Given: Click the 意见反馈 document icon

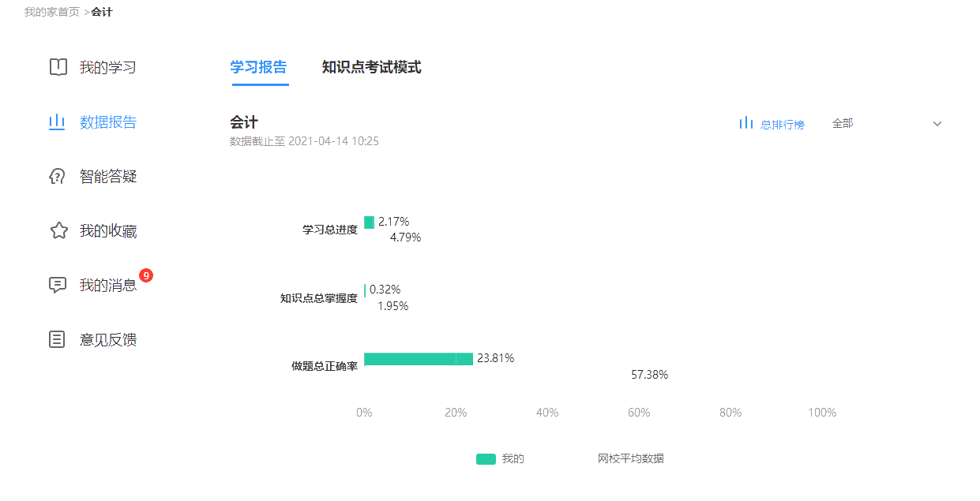Looking at the screenshot, I should (x=57, y=339).
